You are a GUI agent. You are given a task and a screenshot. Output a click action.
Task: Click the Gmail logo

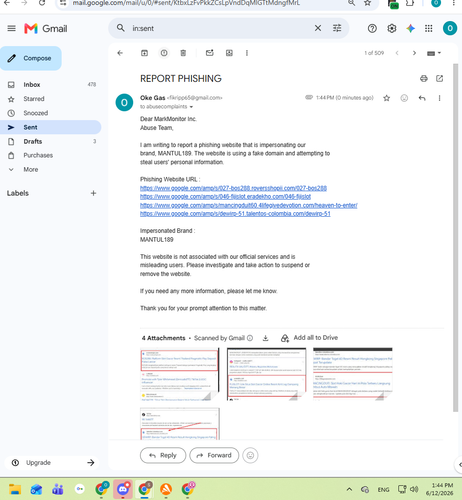coord(46,29)
